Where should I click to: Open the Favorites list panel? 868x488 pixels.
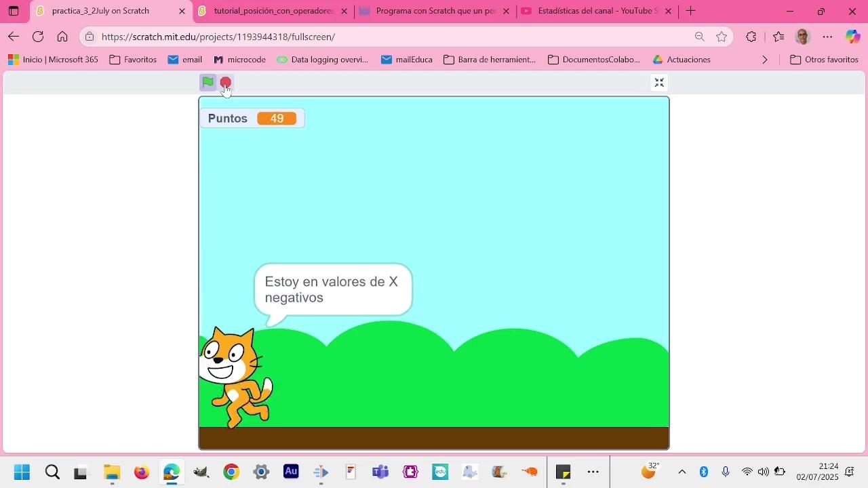(778, 37)
